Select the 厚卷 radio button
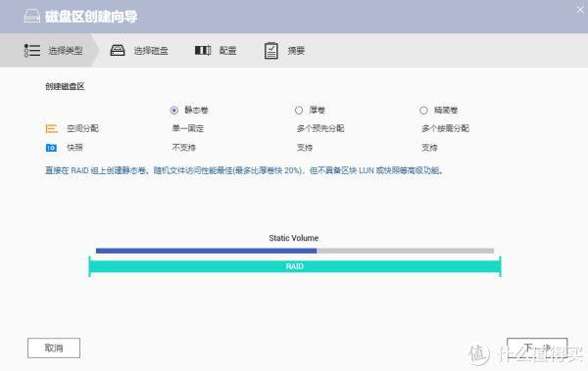 click(x=299, y=111)
